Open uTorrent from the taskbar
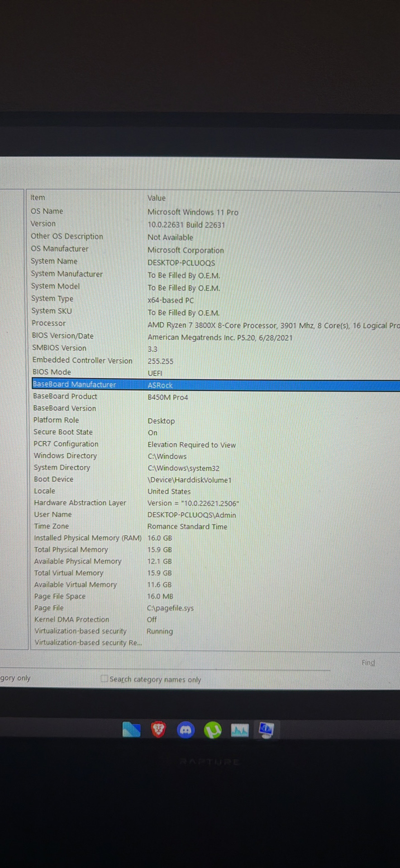The width and height of the screenshot is (400, 868). click(213, 730)
